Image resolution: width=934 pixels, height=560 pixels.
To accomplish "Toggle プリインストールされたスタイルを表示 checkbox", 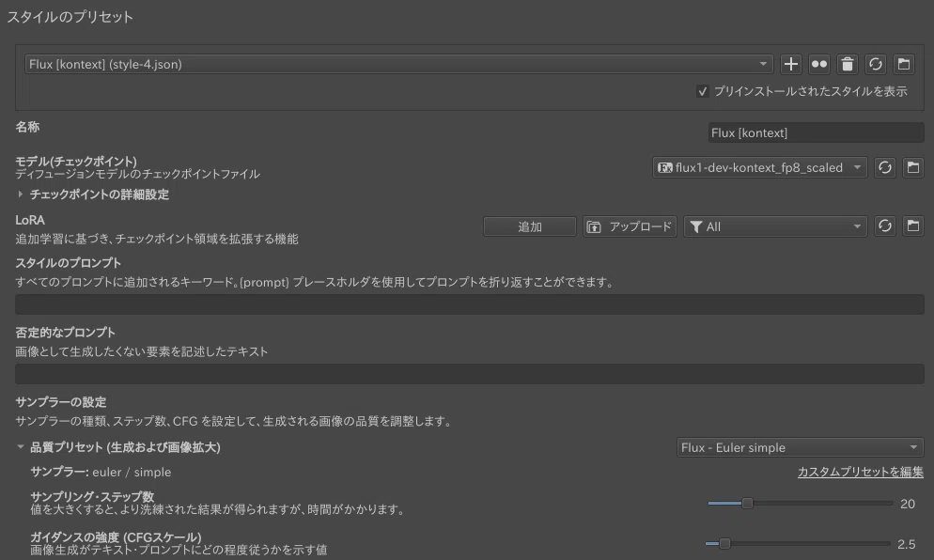I will coord(702,91).
